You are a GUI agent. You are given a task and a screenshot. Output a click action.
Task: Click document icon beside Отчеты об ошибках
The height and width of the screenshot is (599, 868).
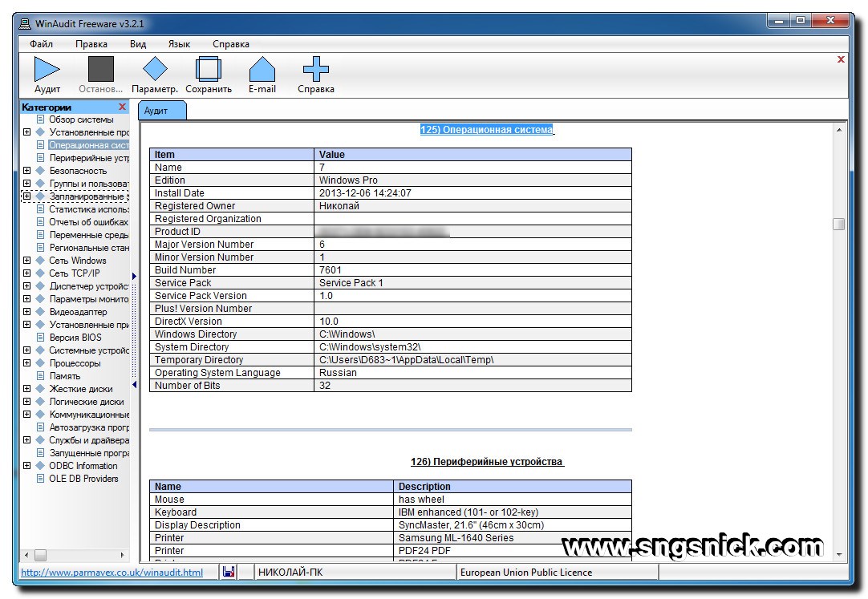pyautogui.click(x=40, y=222)
